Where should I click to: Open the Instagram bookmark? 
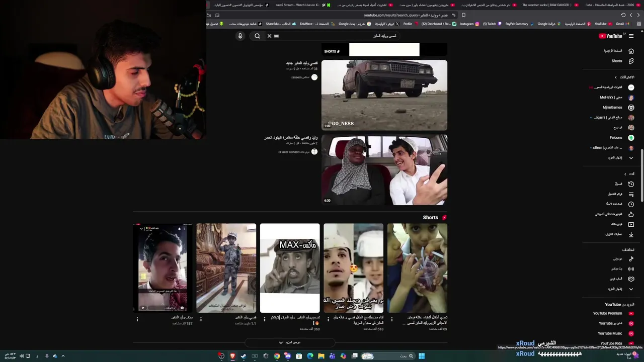coord(469,24)
